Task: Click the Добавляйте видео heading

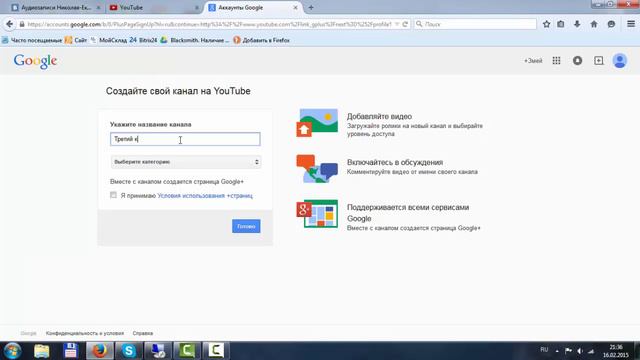Action: (379, 116)
